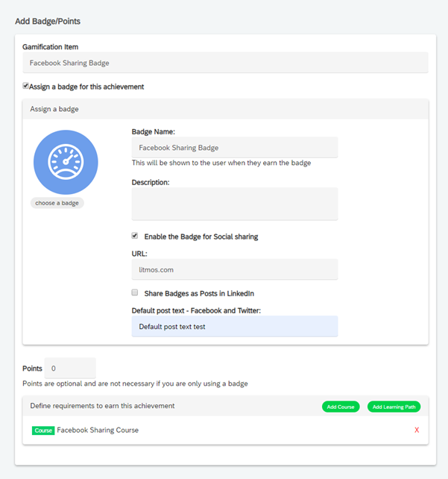Click the Add Course button
The height and width of the screenshot is (479, 448).
341,407
